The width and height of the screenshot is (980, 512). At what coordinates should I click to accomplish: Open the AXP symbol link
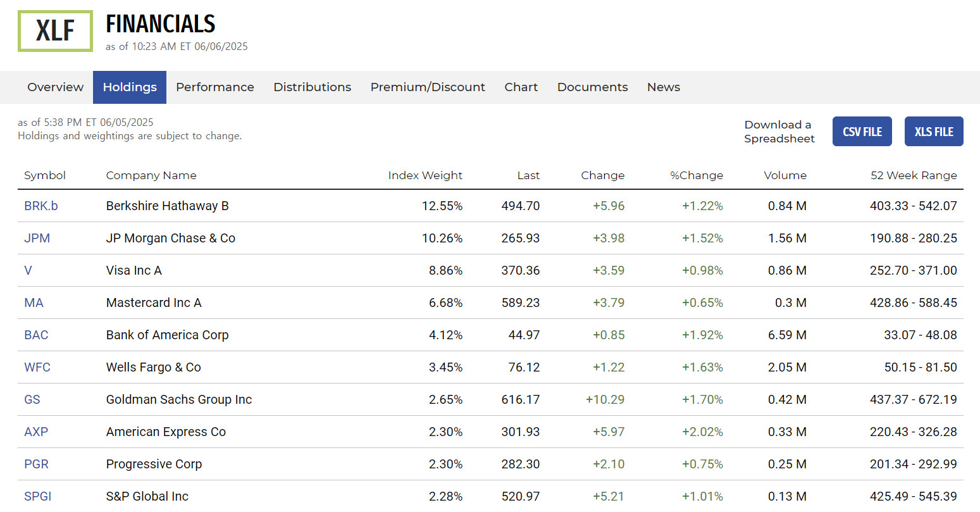click(36, 432)
